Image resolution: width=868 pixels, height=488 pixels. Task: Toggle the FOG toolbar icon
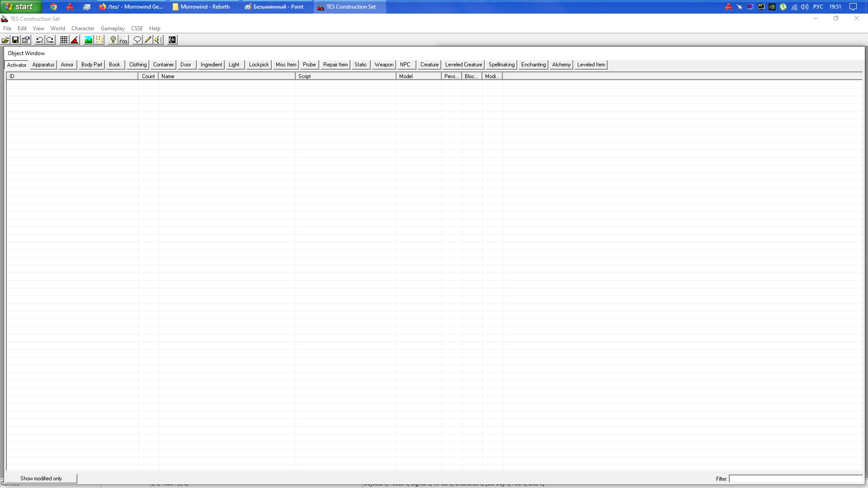(123, 40)
